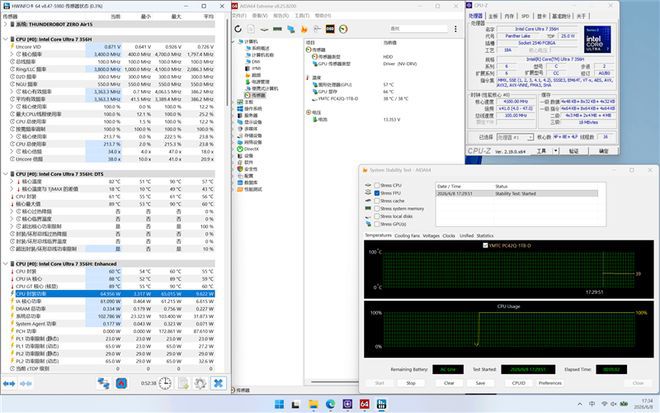The image size is (660, 413).
Task: Collapse 计算机 node in AIDA64 tree
Action: click(x=235, y=42)
